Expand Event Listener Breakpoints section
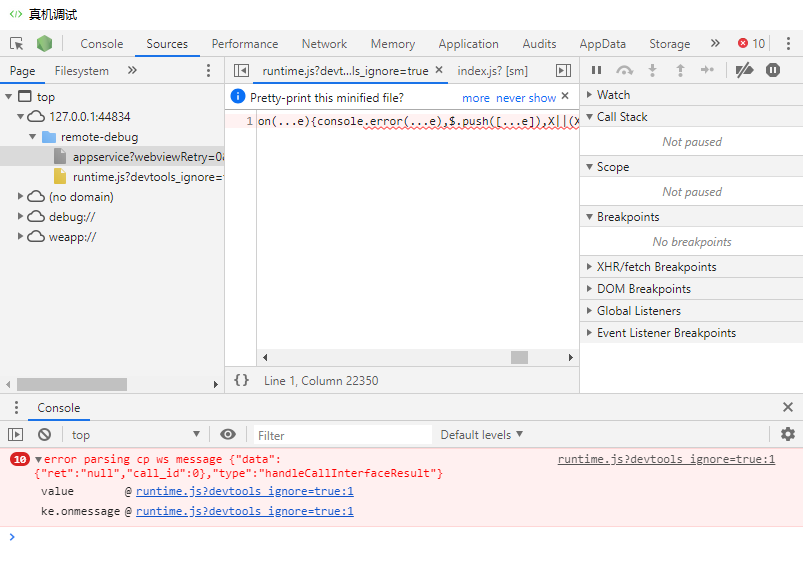Viewport: 803px width, 579px height. point(691,333)
